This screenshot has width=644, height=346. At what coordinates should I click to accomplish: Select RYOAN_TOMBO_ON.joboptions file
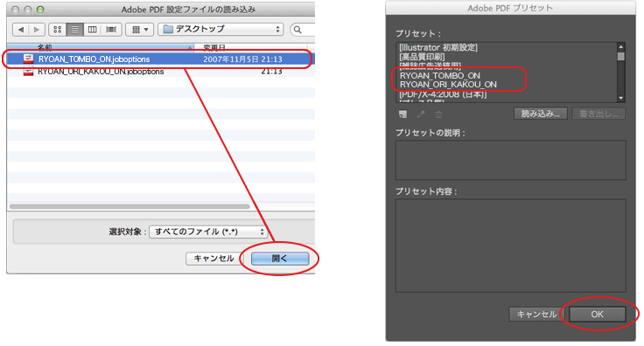pyautogui.click(x=160, y=59)
